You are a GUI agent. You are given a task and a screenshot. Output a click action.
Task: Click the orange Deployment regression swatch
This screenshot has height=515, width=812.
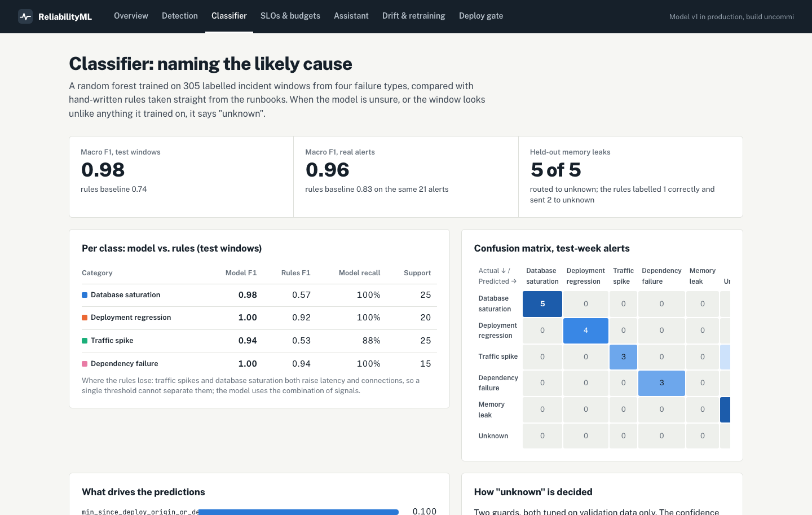85,318
